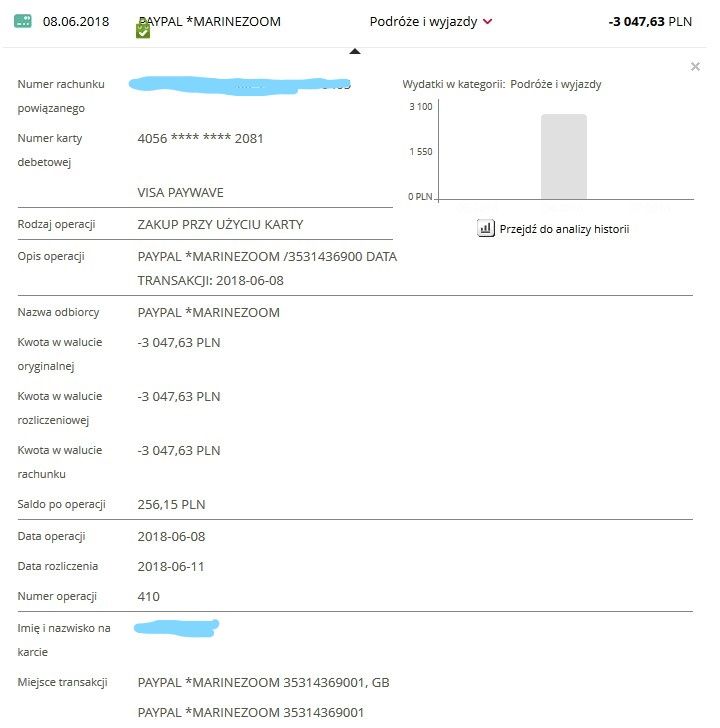Collapse details using the black triangle pointer
Screen dimensions: 720x728
[x=354, y=51]
